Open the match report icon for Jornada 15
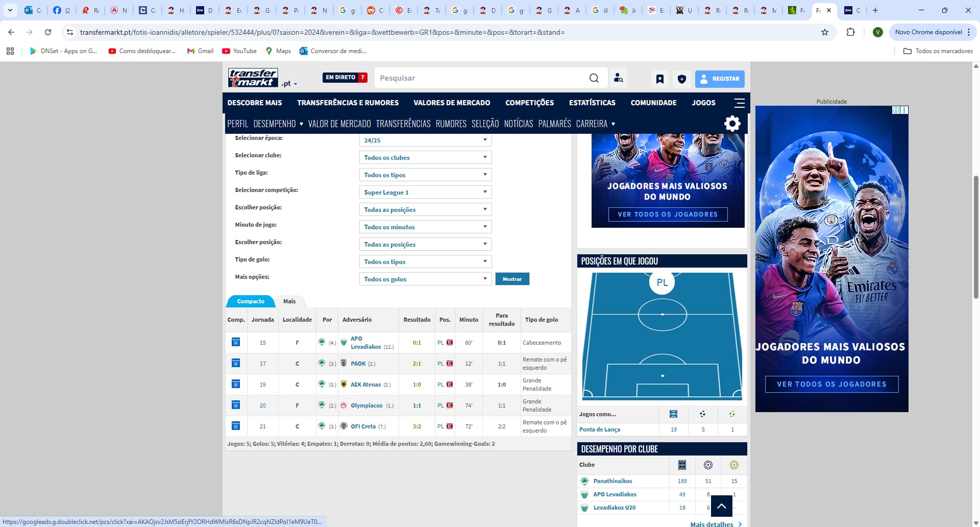980x527 pixels. (236, 342)
